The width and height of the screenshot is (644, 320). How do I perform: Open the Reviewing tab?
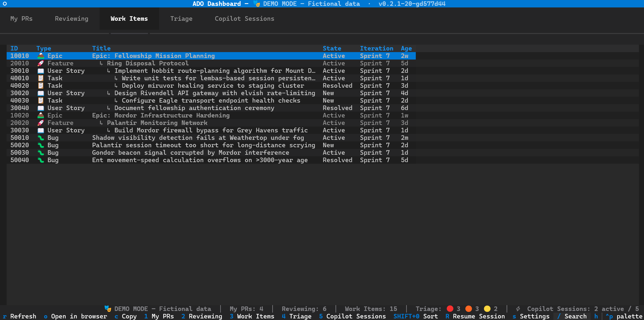pos(71,19)
